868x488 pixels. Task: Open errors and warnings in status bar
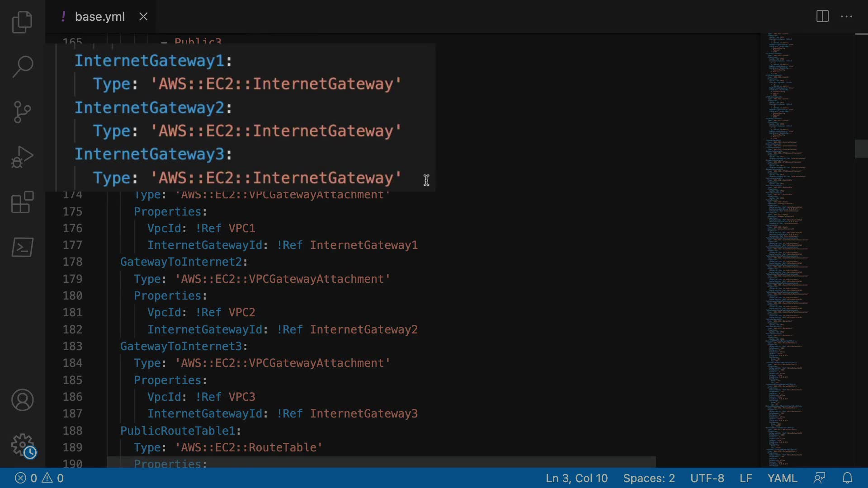(x=39, y=478)
